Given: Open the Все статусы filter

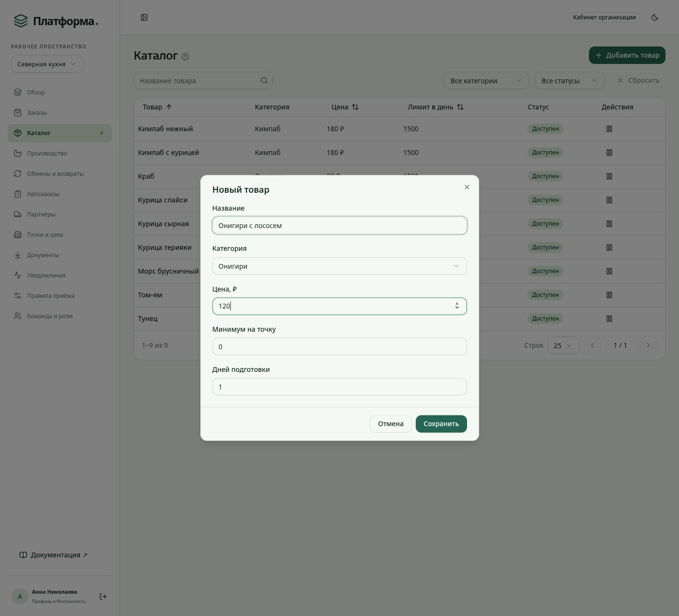Looking at the screenshot, I should [x=570, y=80].
